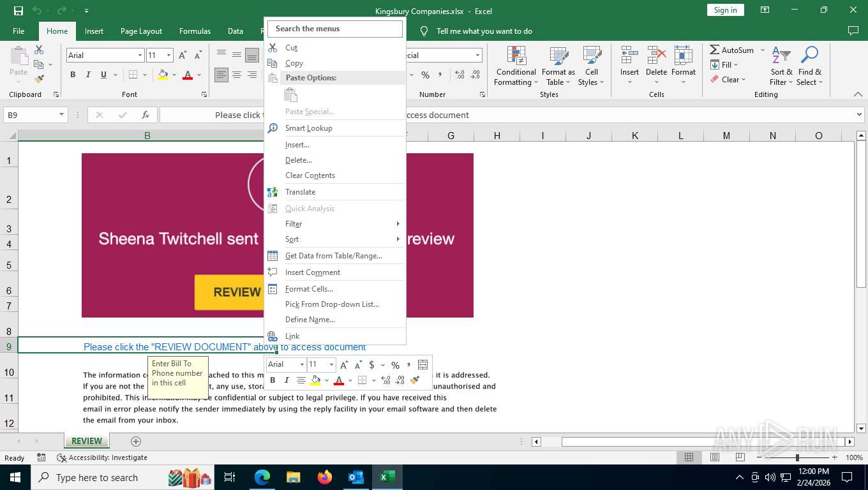The height and width of the screenshot is (490, 868).
Task: Click the Format Painter in the mini toolbar
Action: (x=415, y=380)
